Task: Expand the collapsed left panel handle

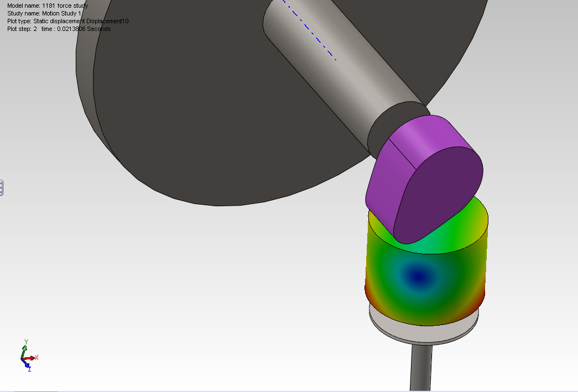Action: (2, 187)
